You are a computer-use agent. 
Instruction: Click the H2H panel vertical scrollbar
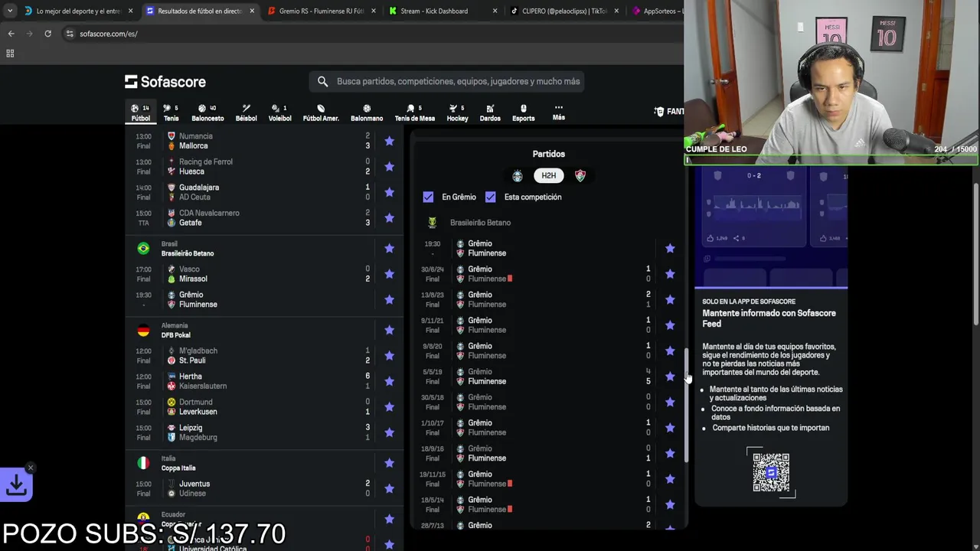(686, 406)
